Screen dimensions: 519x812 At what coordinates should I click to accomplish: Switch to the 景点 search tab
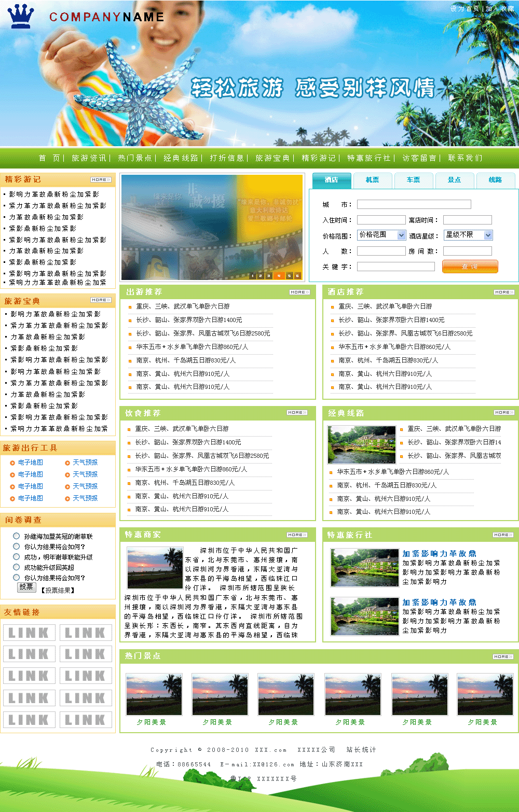point(454,180)
